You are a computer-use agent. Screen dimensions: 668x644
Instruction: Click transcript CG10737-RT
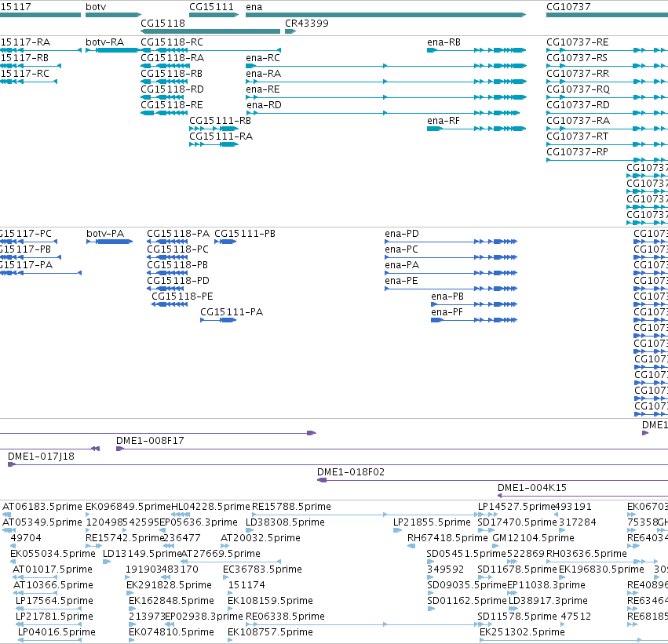point(577,136)
